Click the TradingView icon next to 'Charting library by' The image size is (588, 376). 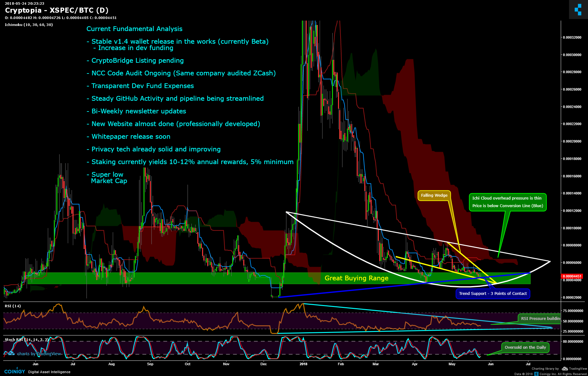click(565, 369)
